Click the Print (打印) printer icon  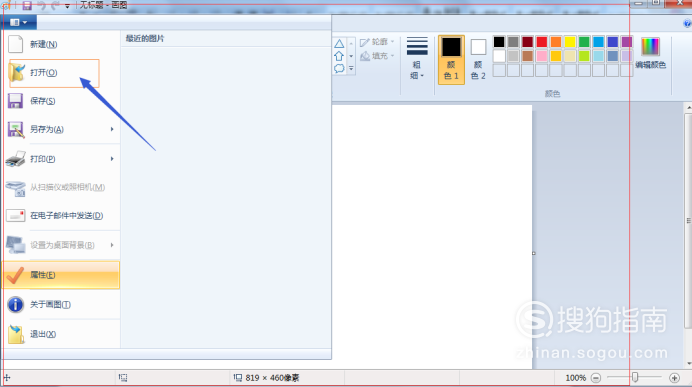click(15, 159)
